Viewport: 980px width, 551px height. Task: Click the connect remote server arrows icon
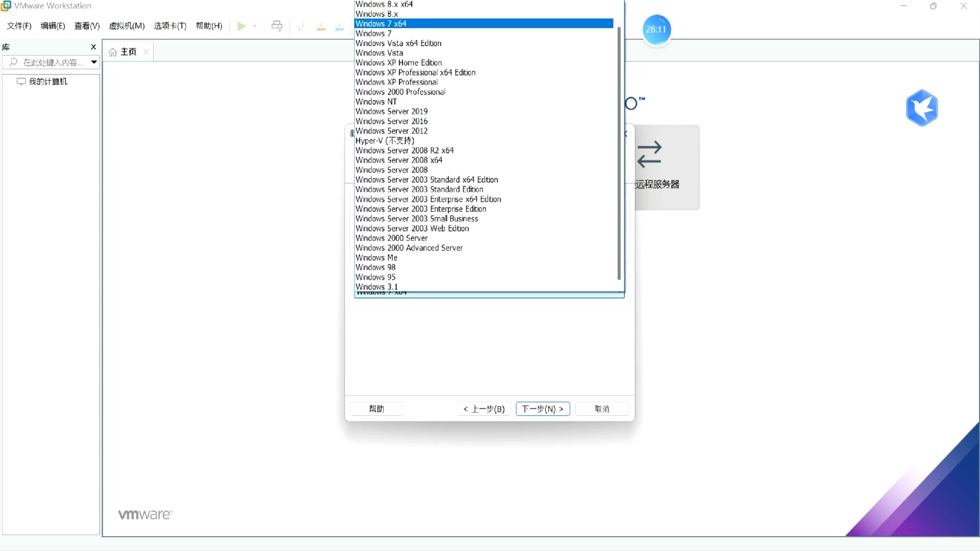click(649, 155)
